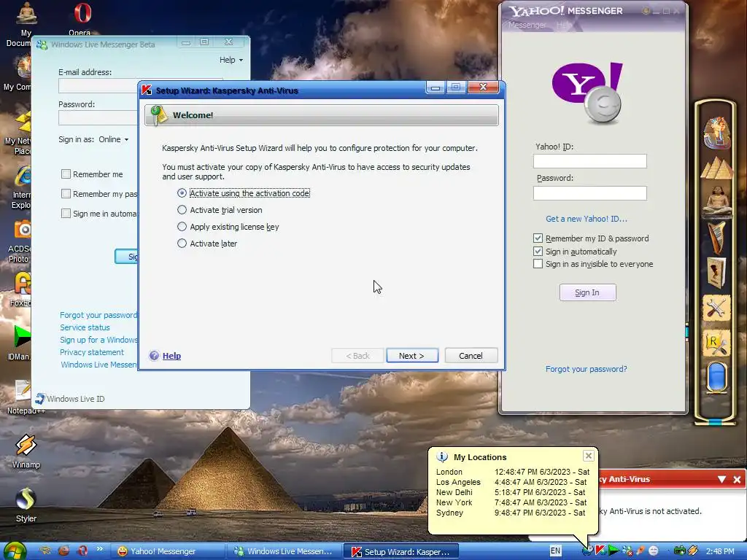Select Activate later radio button

[x=182, y=243]
